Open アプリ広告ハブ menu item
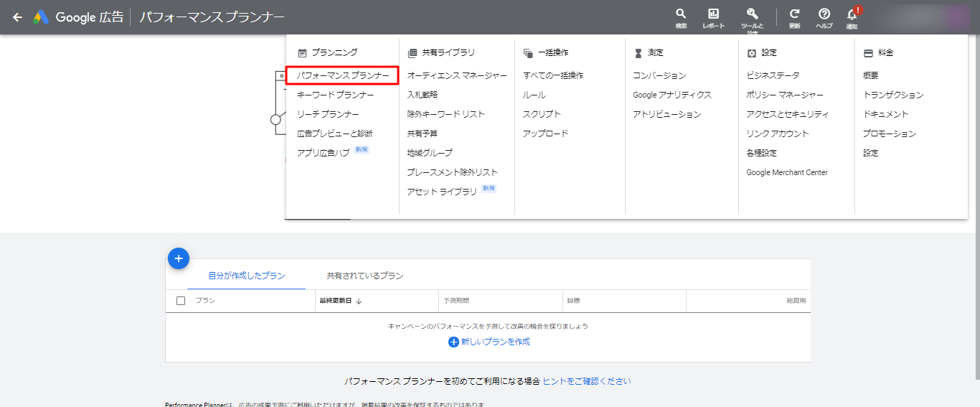Viewport: 980px width, 407px height. point(324,153)
